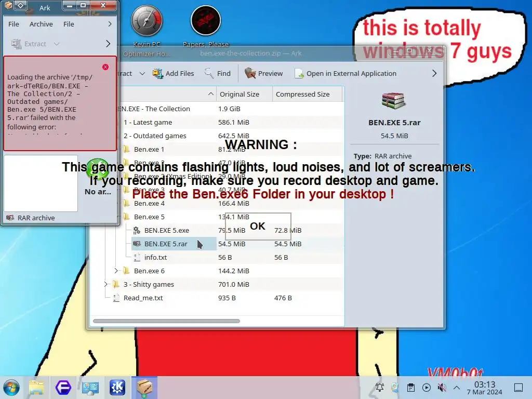Click the Ben.exe 4 folder icon
Screen dimensions: 532x399
pyautogui.click(x=127, y=203)
